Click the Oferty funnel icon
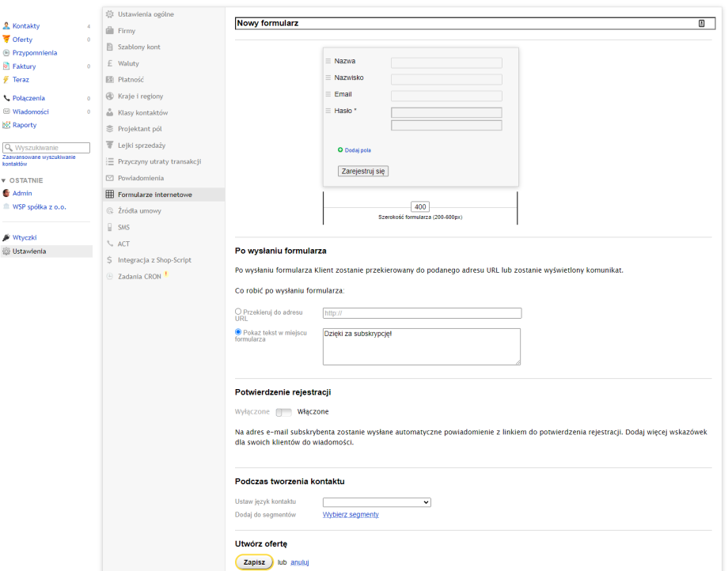 pos(6,40)
